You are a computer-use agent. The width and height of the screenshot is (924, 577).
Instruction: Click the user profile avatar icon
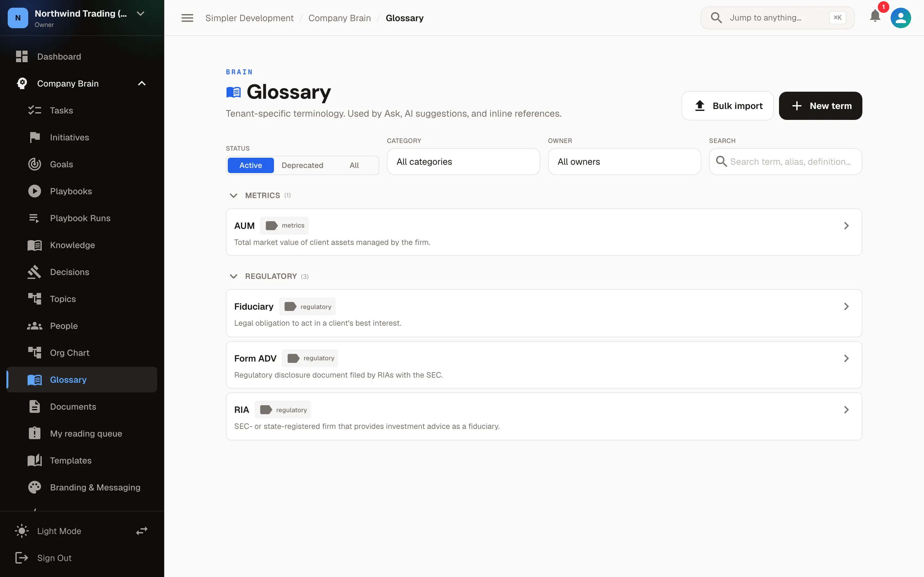point(900,18)
